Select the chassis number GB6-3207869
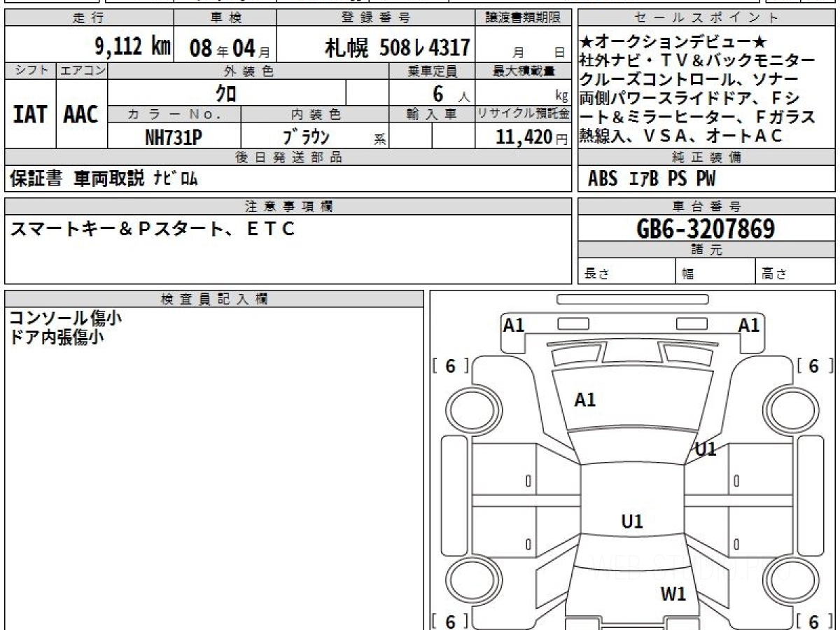840x630 pixels. click(706, 228)
